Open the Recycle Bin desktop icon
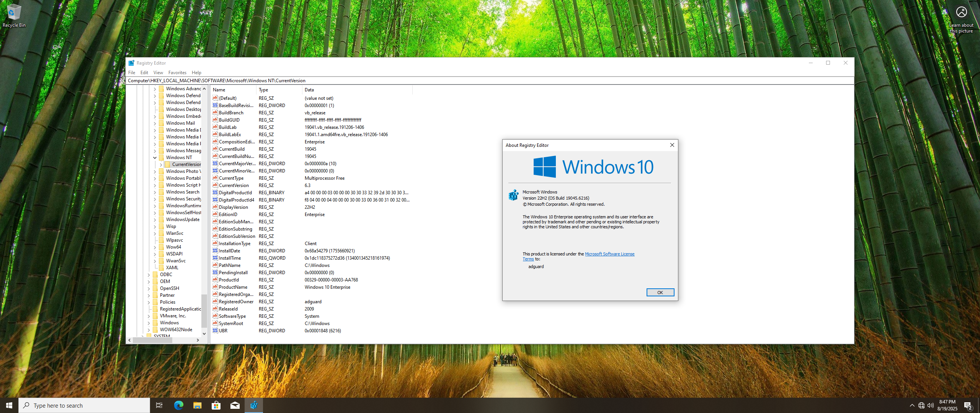Screen dimensions: 980x413 click(14, 15)
